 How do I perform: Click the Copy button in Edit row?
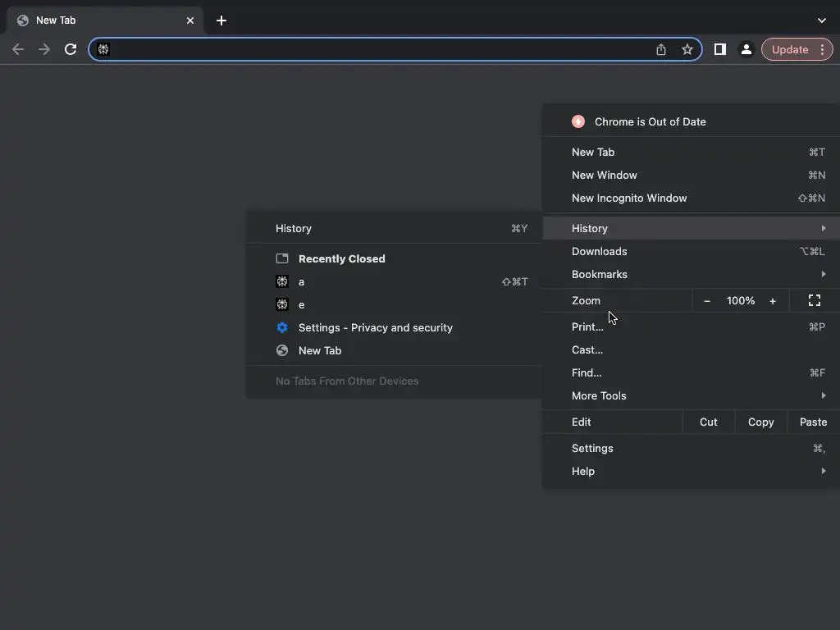point(760,422)
